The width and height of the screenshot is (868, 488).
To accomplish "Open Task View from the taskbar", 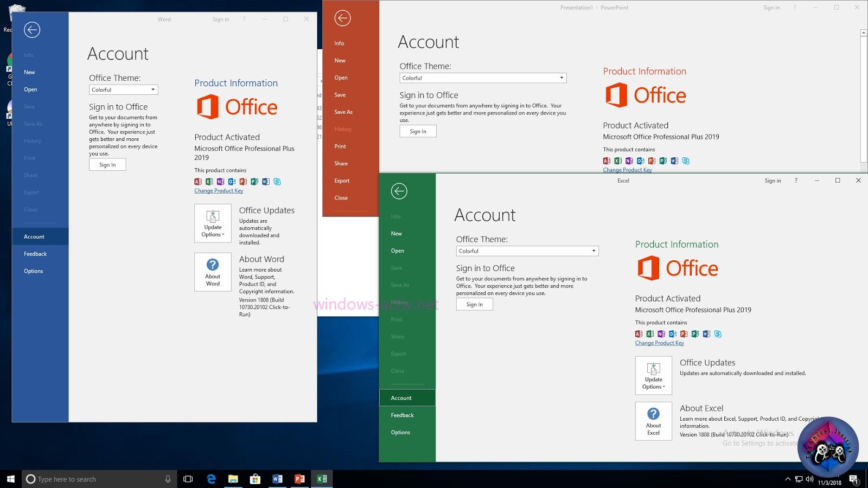I will pyautogui.click(x=188, y=479).
